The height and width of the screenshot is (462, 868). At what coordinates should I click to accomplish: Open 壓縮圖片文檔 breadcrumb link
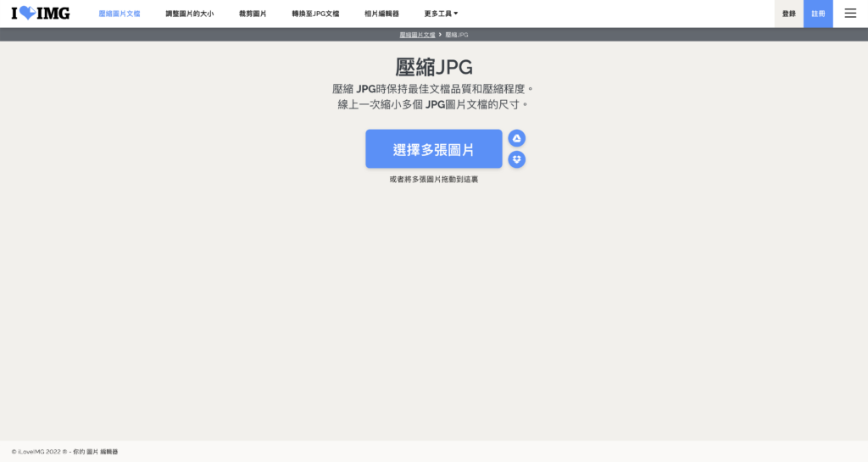pos(417,35)
